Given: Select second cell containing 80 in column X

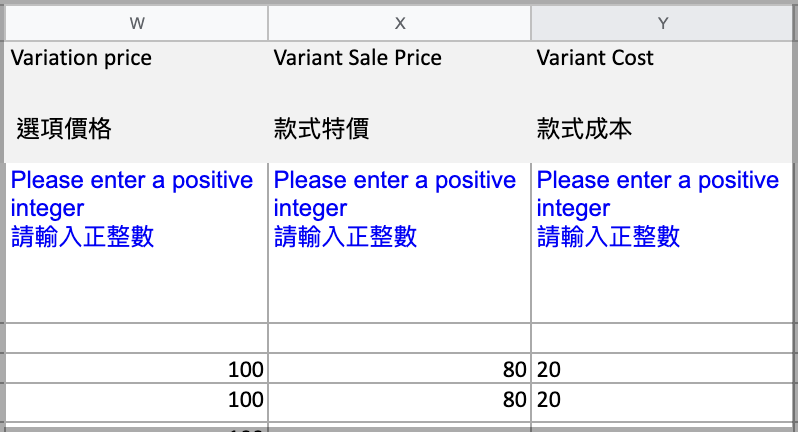Looking at the screenshot, I should coord(400,400).
